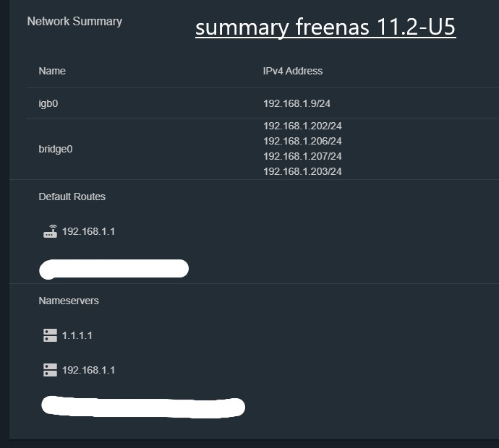Click the nameserver address 192.168.1.1 text

pos(88,370)
